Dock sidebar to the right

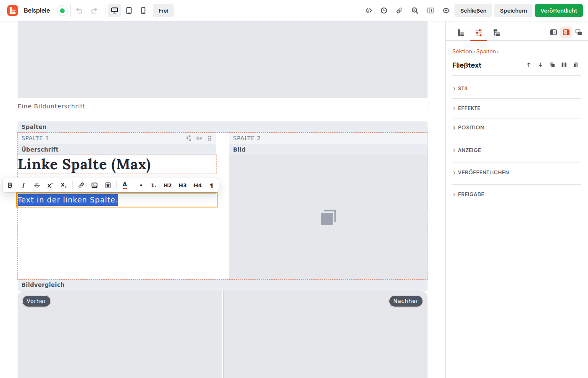click(x=566, y=32)
